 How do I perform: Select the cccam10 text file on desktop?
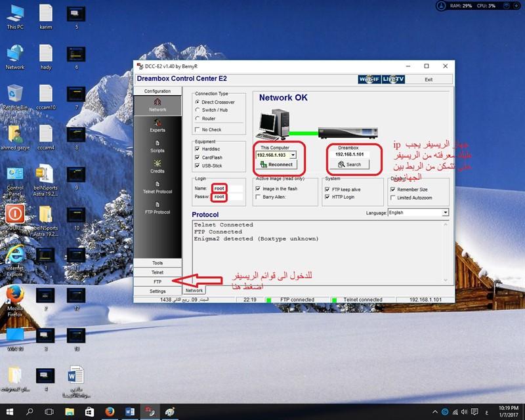pos(46,98)
